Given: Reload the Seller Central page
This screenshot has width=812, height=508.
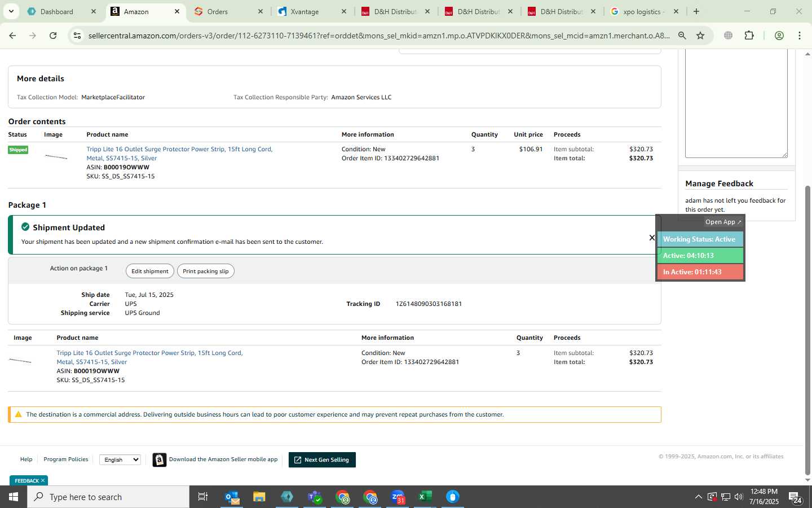Looking at the screenshot, I should pos(53,36).
